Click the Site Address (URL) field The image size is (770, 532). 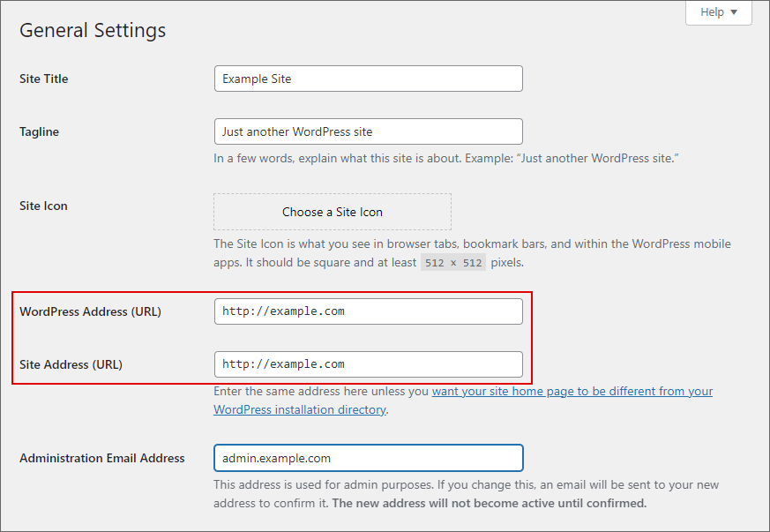coord(369,364)
